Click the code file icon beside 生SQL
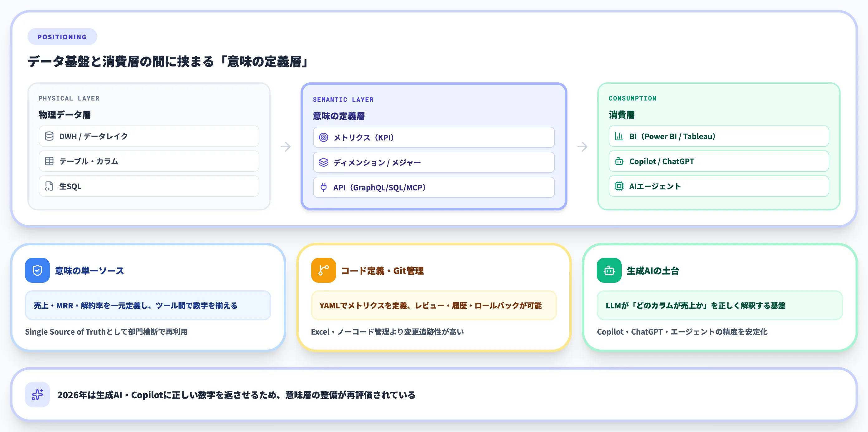Image resolution: width=868 pixels, height=432 pixels. [49, 186]
